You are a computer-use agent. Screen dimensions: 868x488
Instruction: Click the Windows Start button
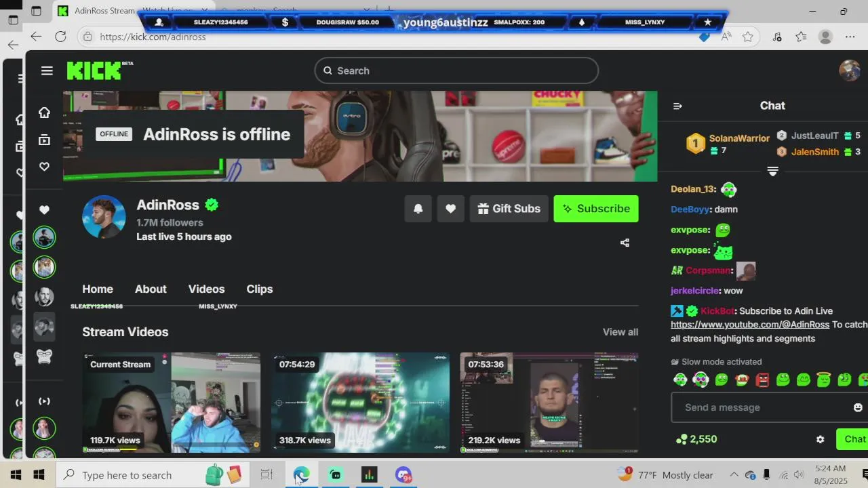coord(39,475)
